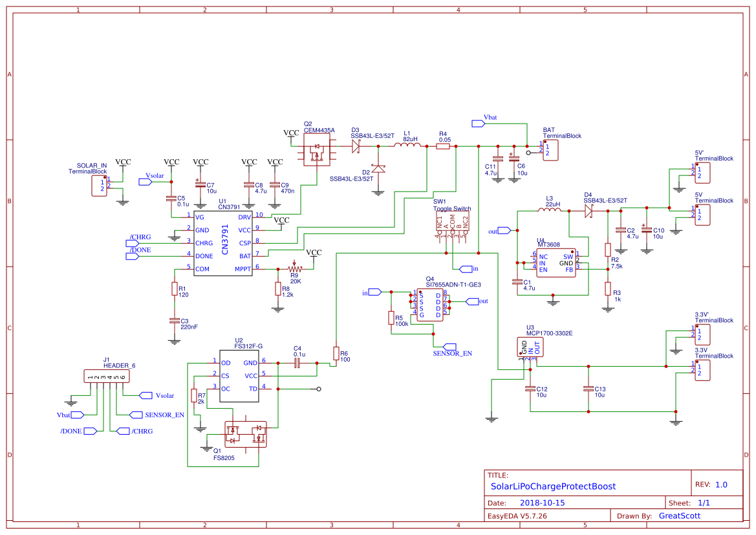Viewport: 756px width, 535px height.
Task: Select the date value 2018-10-15
Action: [543, 503]
